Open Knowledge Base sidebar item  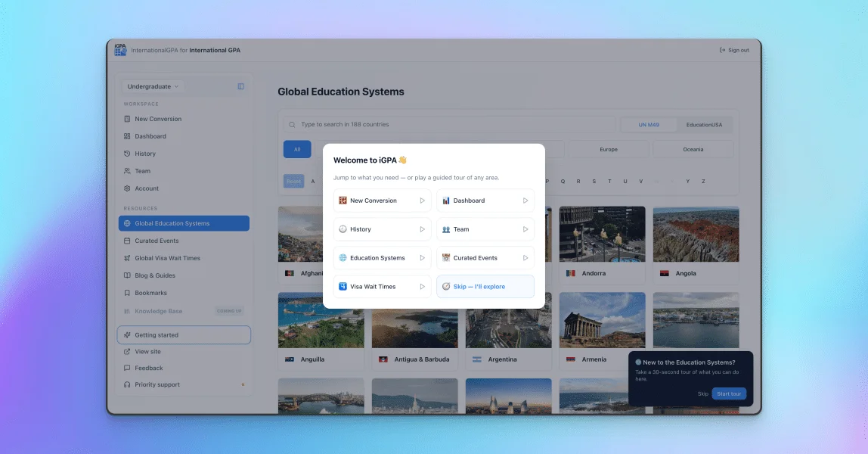tap(184, 311)
